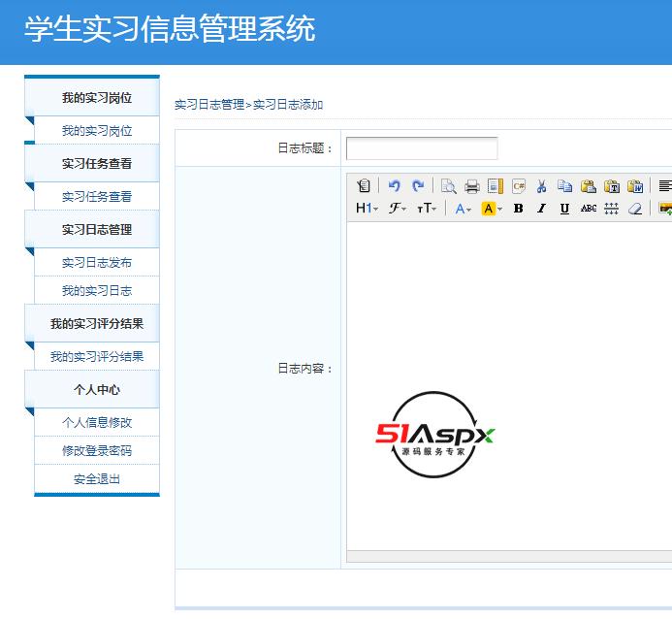Clear formatting with the eraser icon
The width and height of the screenshot is (672, 619).
pyautogui.click(x=635, y=209)
